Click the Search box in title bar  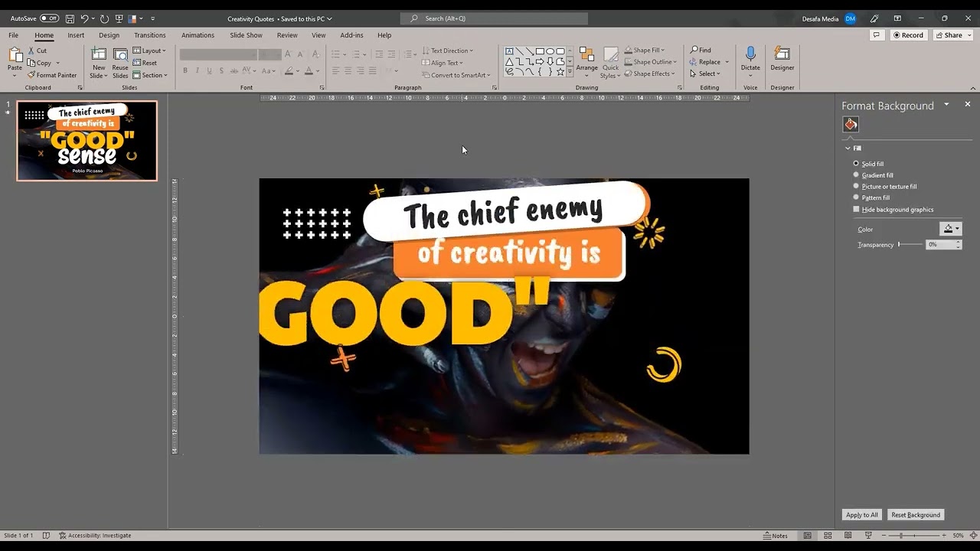[494, 18]
